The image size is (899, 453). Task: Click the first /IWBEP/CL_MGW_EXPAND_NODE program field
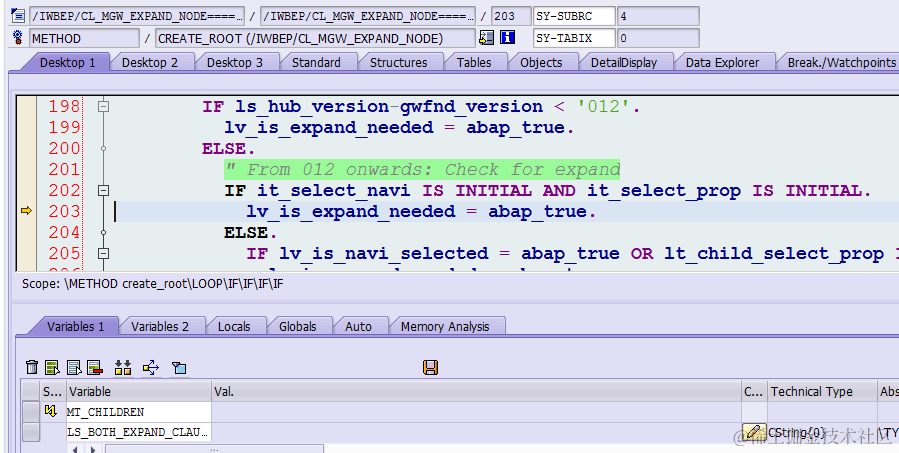(137, 15)
